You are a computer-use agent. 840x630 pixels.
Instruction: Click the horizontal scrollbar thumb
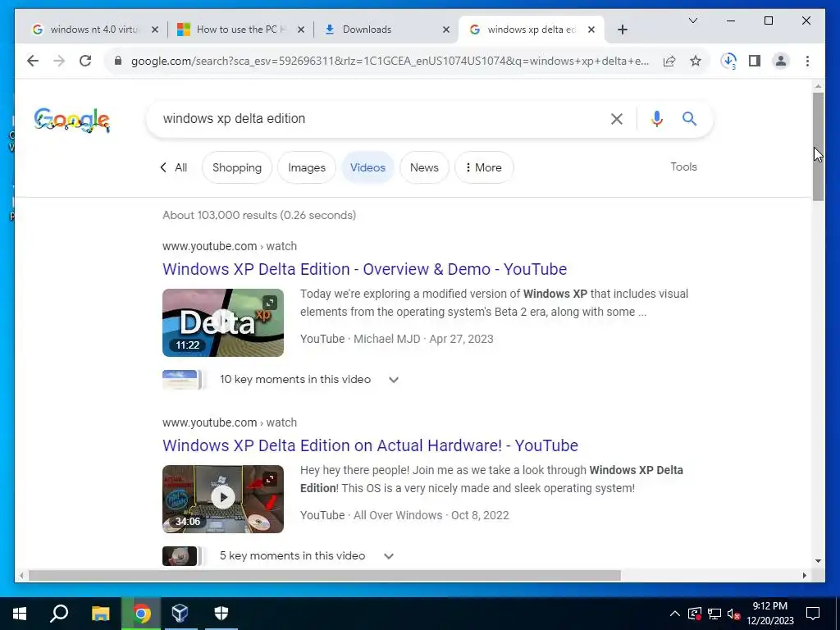tap(325, 576)
